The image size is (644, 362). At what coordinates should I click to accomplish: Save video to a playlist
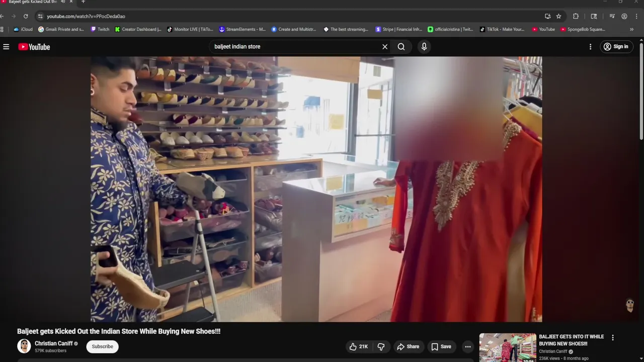[441, 346]
